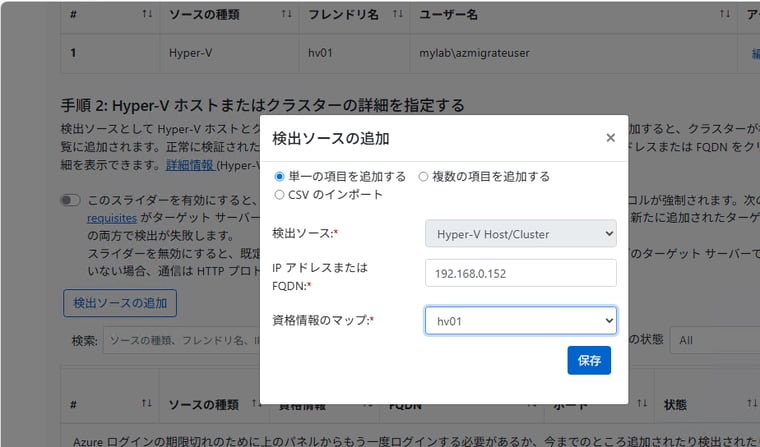Screen dimensions: 760x447
Task: Click the IP アドレスまたは FQDN input field
Action: point(521,273)
